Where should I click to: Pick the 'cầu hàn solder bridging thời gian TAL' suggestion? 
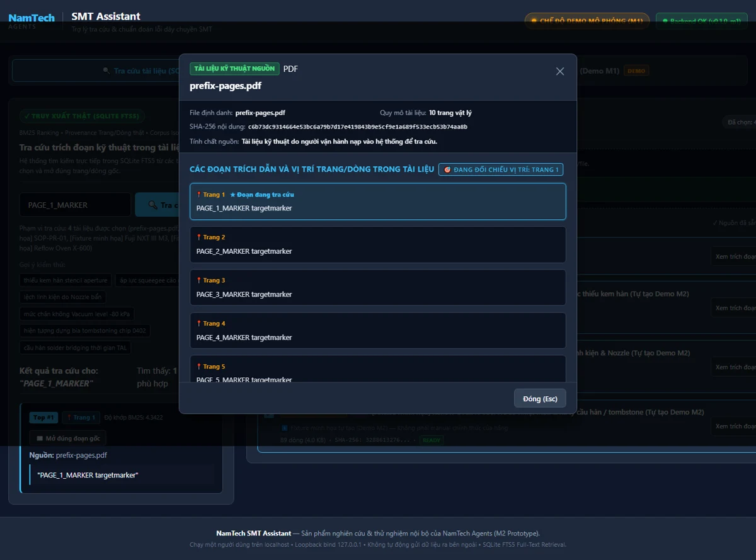point(75,348)
